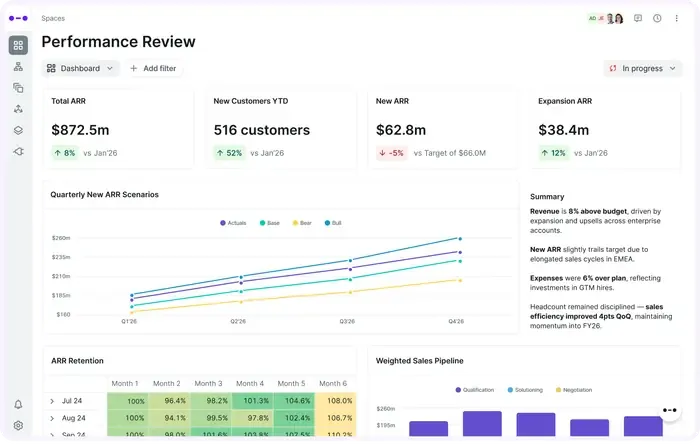Open the notifications bell icon
Viewport: 700px width, 444px height.
pyautogui.click(x=18, y=404)
